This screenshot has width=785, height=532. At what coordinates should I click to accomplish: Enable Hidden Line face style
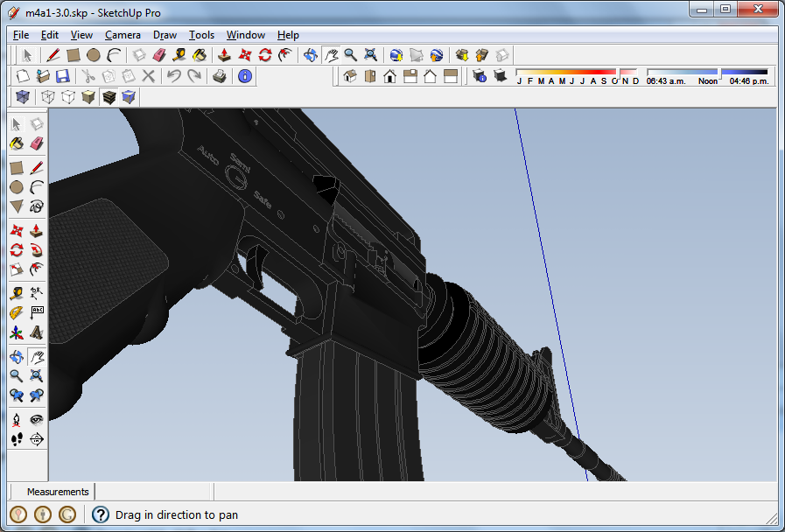(x=68, y=97)
